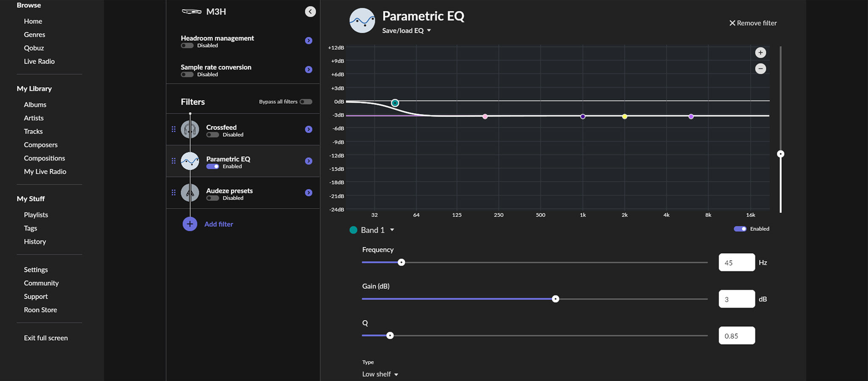Toggle Bypass all filters switch
The width and height of the screenshot is (868, 381).
coord(306,102)
